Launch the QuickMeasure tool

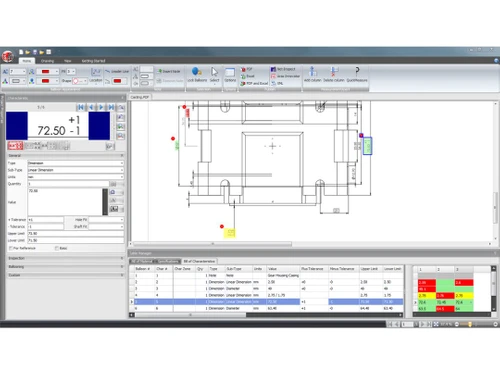[357, 74]
